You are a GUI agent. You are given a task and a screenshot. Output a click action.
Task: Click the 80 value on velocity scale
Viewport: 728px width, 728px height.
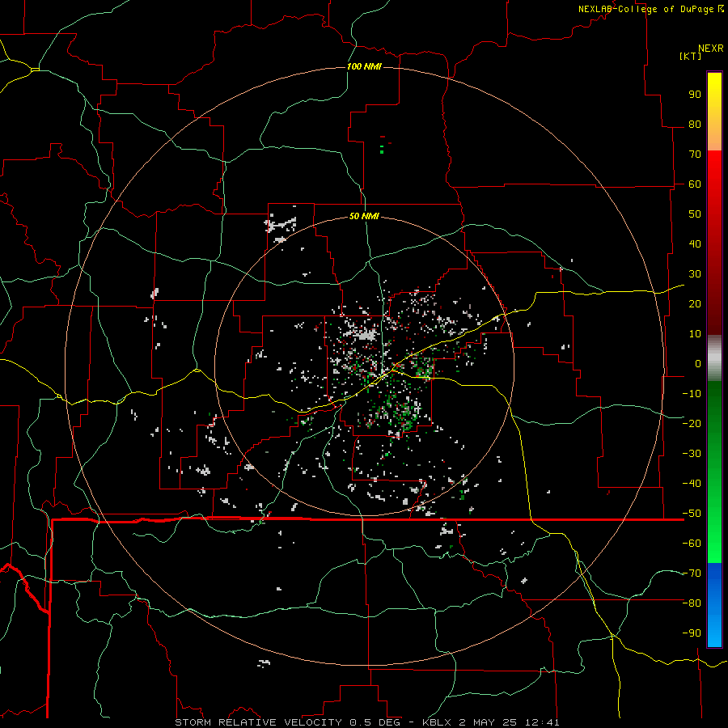695,125
